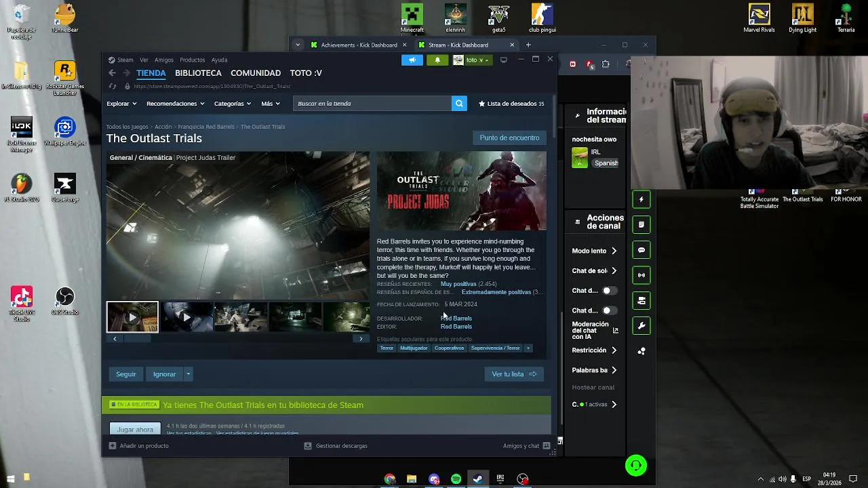
Task: Go forward using Steam forward arrow
Action: [x=126, y=73]
